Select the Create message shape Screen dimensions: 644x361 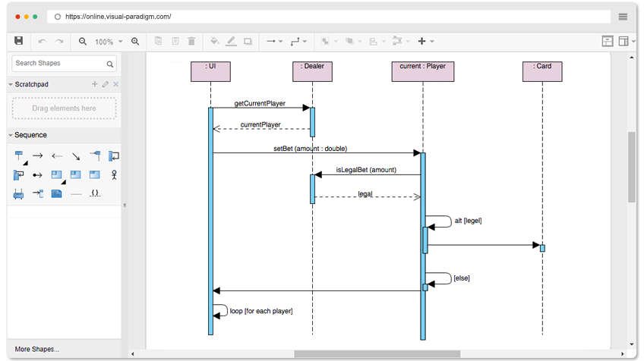[95, 155]
